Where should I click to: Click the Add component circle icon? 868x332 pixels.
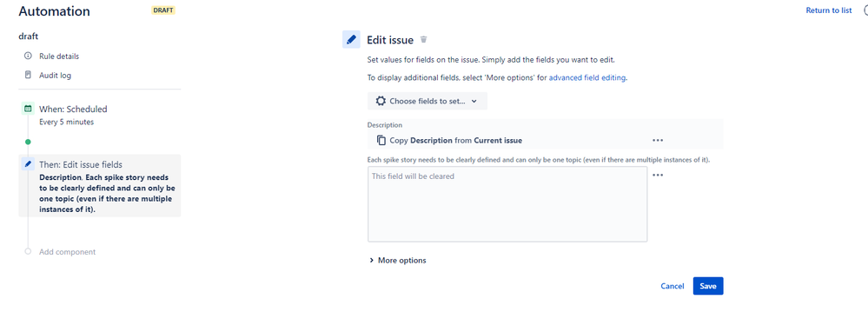click(28, 252)
